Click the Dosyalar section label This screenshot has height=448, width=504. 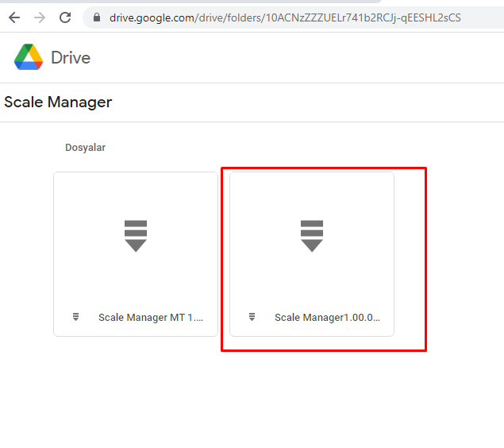coord(85,147)
